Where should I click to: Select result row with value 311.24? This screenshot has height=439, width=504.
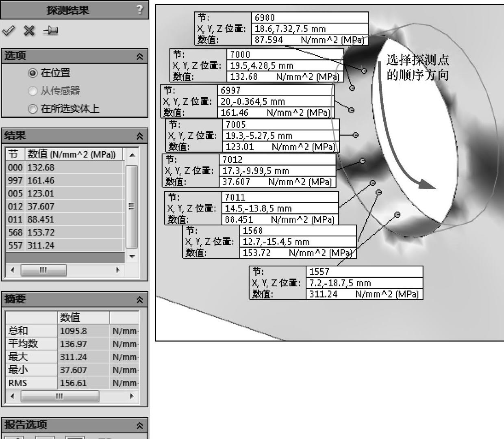tap(65, 245)
